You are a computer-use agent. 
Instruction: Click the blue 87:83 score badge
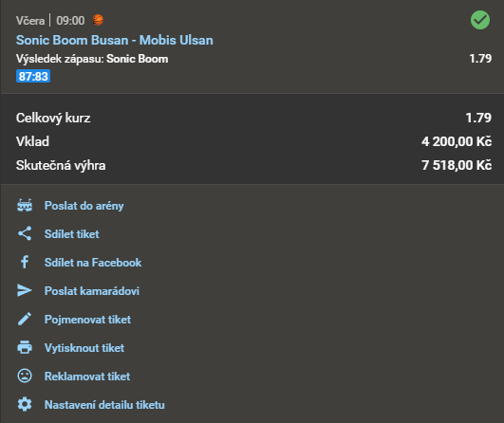tap(33, 76)
